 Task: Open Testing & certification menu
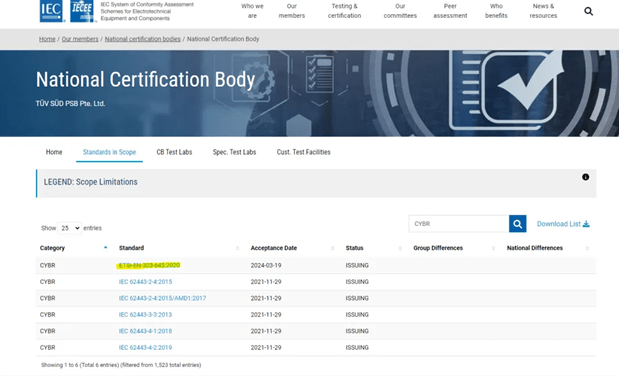coord(344,11)
